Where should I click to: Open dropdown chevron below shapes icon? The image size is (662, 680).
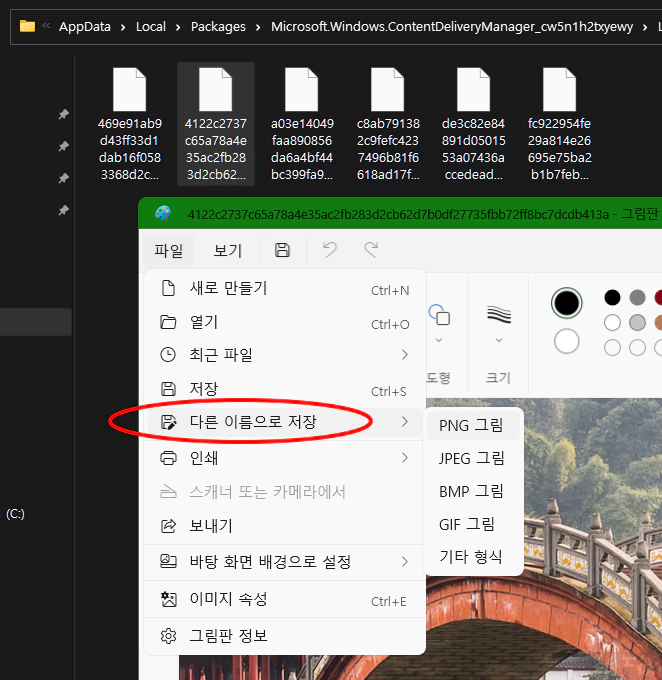439,340
